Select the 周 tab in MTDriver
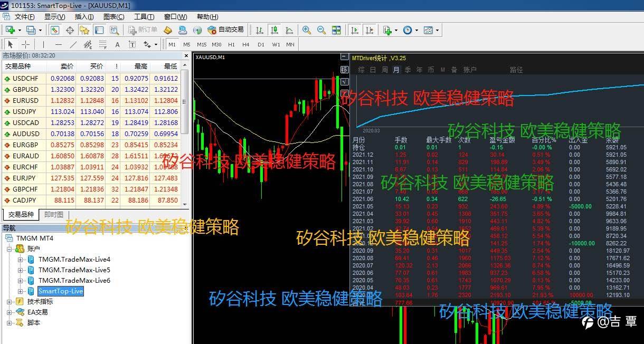This screenshot has width=644, height=344. tap(385, 70)
